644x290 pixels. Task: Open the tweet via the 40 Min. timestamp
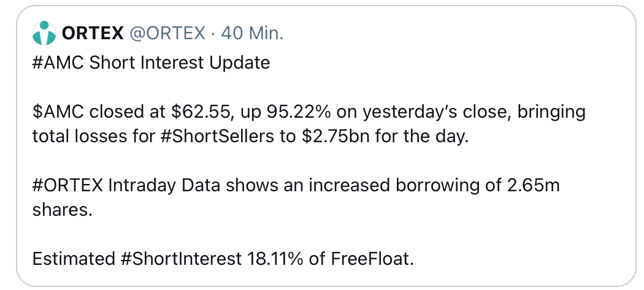(251, 33)
